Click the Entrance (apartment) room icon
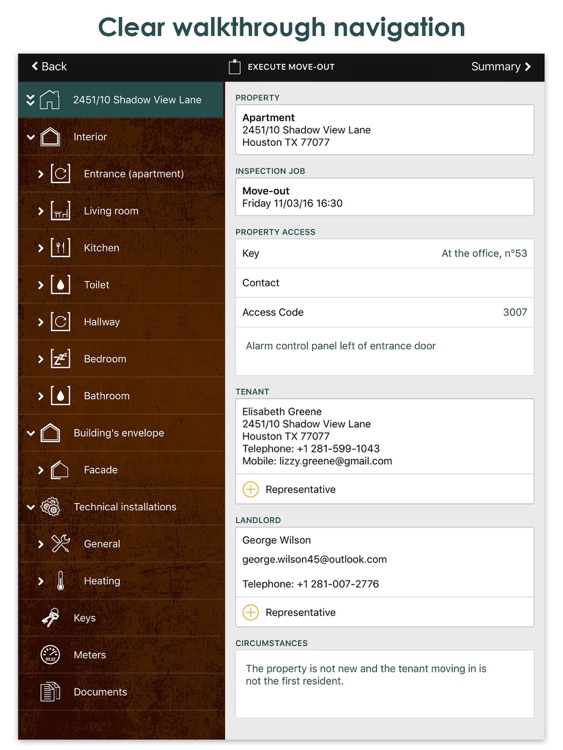 (60, 174)
